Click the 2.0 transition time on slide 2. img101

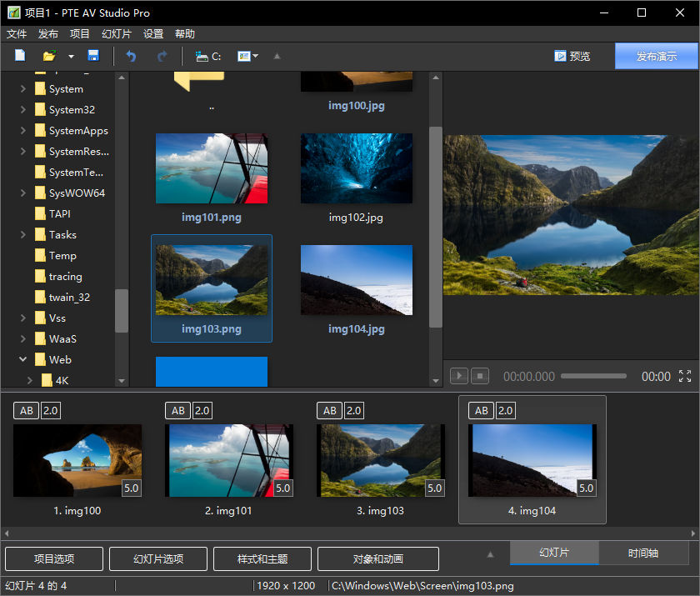click(202, 410)
